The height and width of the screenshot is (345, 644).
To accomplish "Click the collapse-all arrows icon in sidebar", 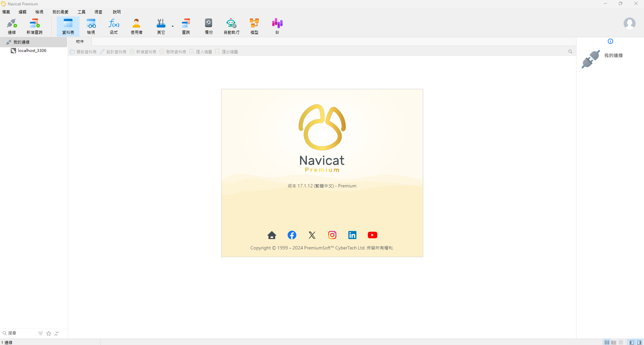I will click(x=57, y=333).
